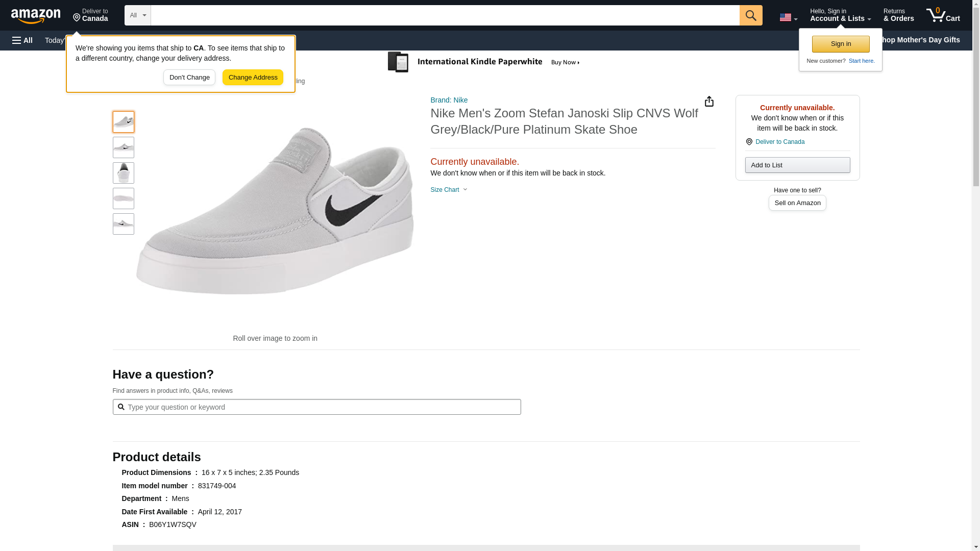This screenshot has height=551, width=980.
Task: Open Account & Lists dropdown menu
Action: click(x=840, y=15)
